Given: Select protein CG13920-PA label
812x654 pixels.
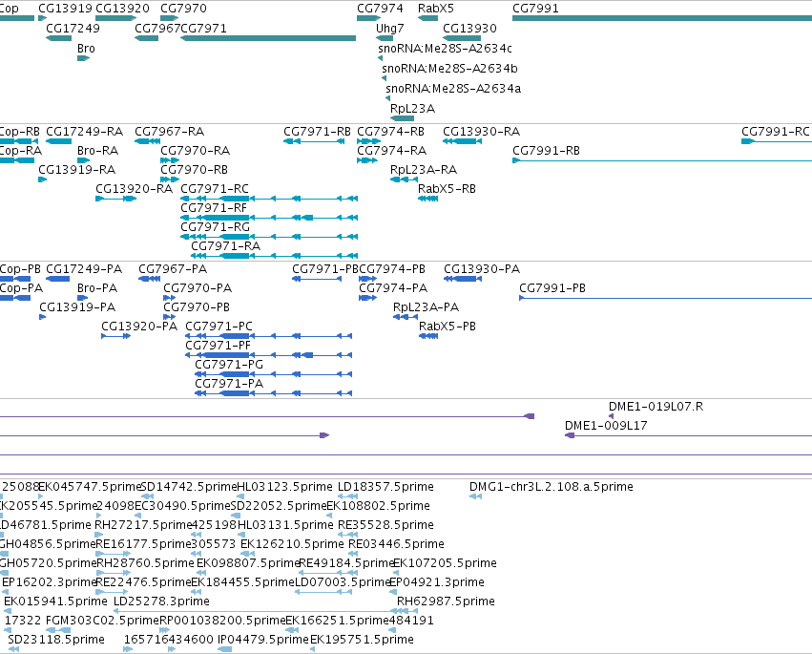Looking at the screenshot, I should (x=139, y=326).
